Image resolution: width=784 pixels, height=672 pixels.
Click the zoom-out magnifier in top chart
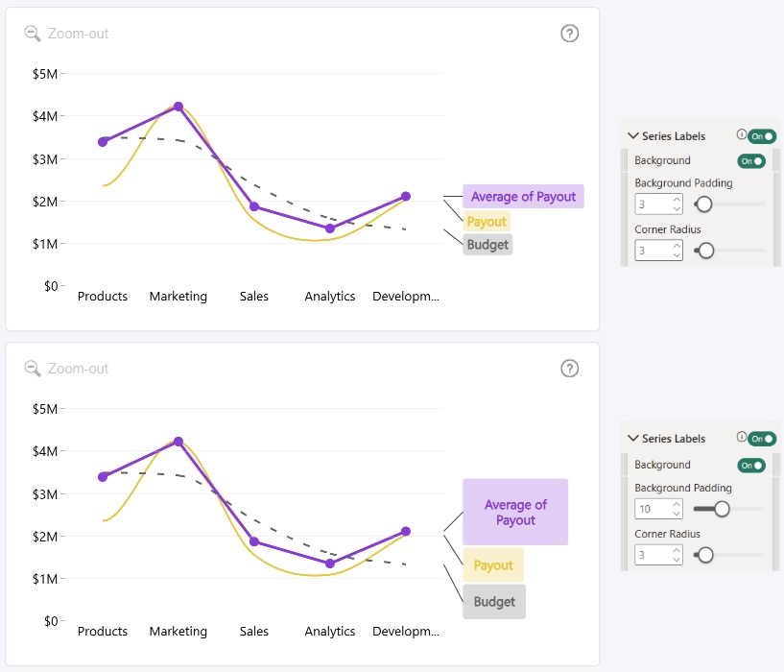(33, 34)
